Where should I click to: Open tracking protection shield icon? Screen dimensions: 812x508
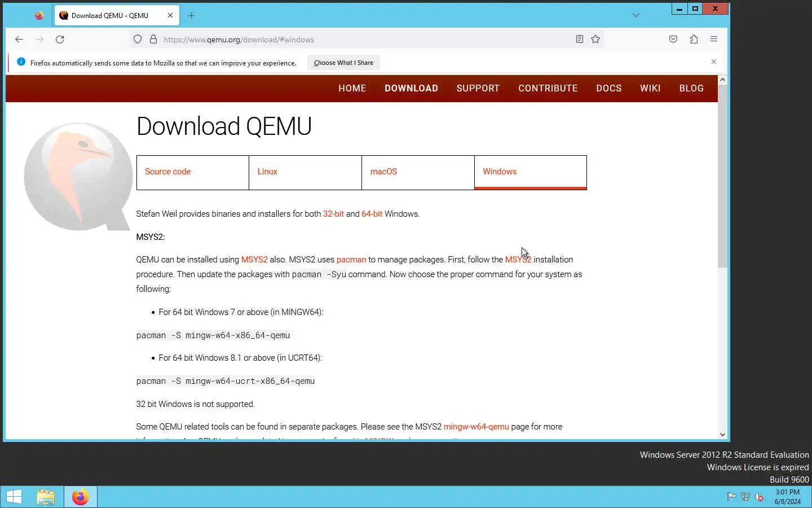coord(138,40)
